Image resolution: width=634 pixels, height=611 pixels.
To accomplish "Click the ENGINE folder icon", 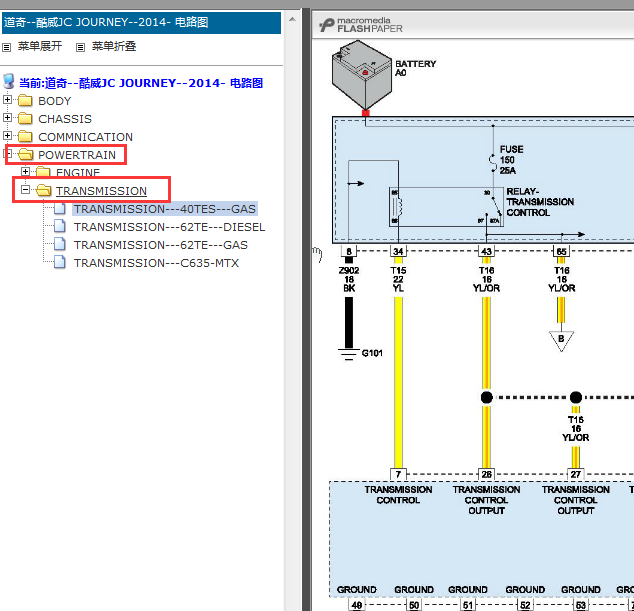I will [x=43, y=172].
